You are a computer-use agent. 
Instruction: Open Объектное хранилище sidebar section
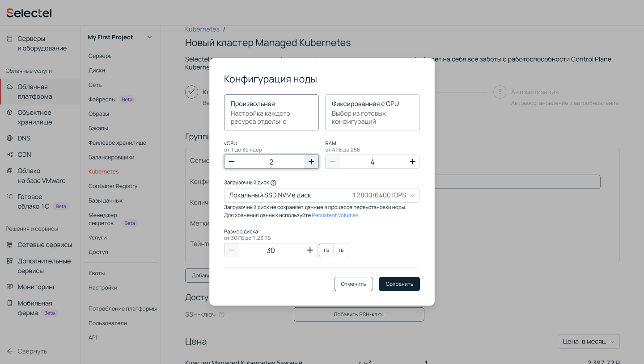click(40, 117)
